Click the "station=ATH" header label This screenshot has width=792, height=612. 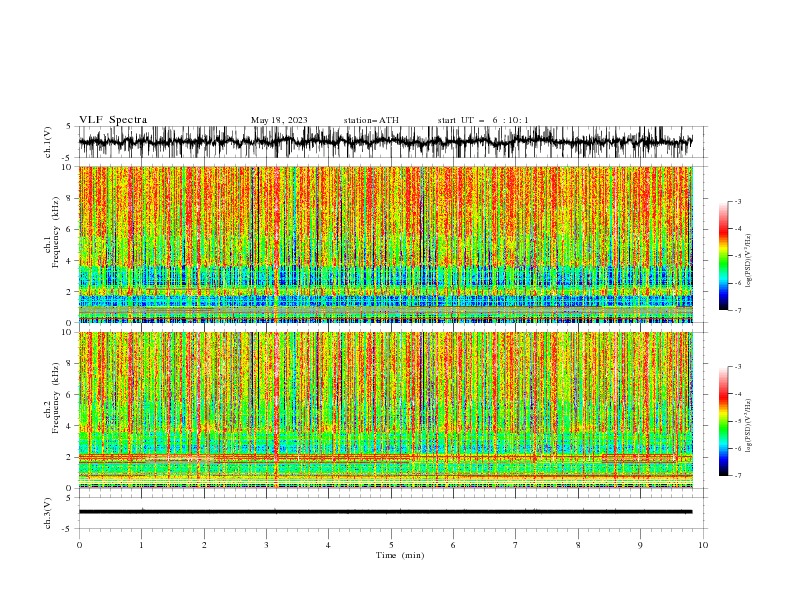click(371, 120)
